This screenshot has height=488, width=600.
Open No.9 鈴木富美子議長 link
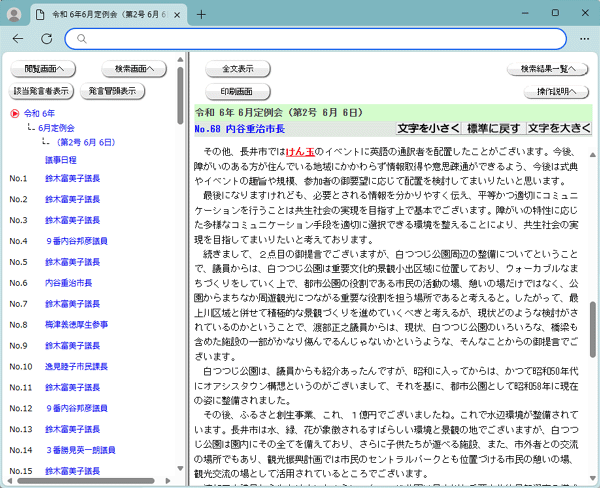pos(72,346)
